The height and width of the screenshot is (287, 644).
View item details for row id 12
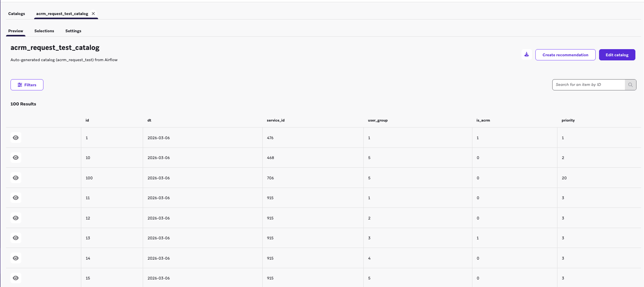(16, 218)
